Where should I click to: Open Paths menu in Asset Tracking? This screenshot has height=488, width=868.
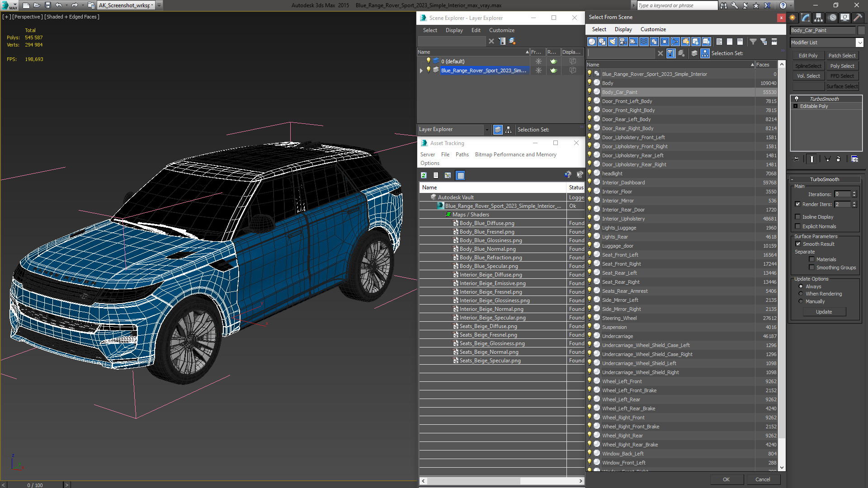(462, 155)
